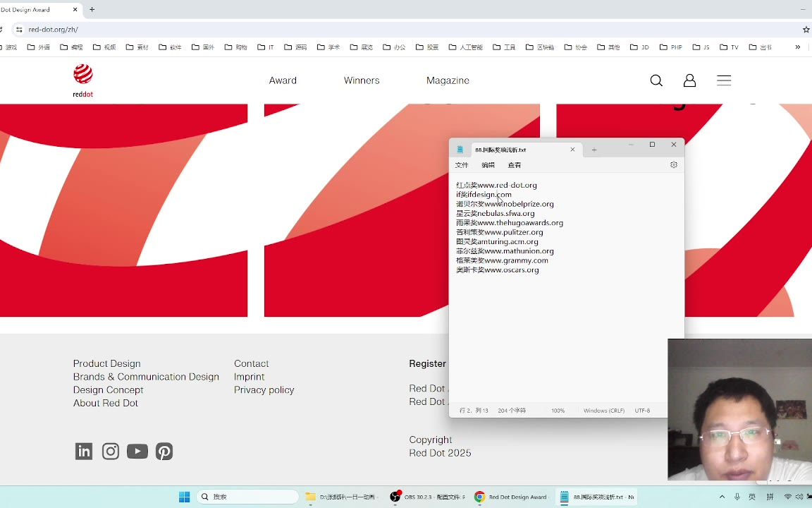Click the webcam overlay thumbnail
This screenshot has width=812, height=508.
pyautogui.click(x=739, y=409)
